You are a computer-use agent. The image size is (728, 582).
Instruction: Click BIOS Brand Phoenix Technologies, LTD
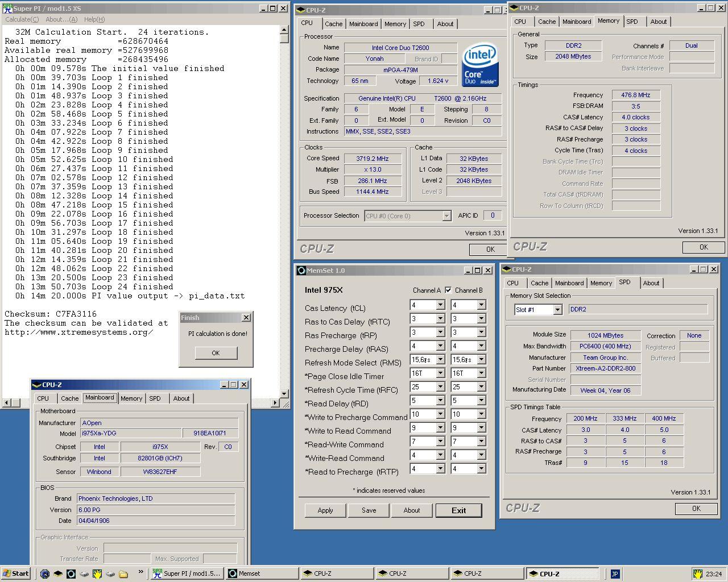[x=156, y=498]
